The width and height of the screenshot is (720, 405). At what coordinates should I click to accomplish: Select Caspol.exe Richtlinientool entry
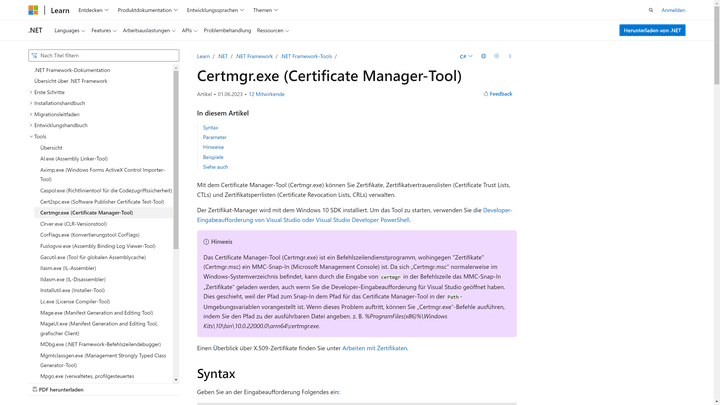(x=106, y=191)
